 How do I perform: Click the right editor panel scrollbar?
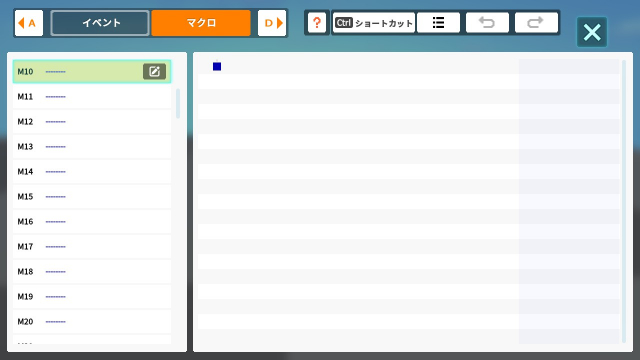click(x=624, y=201)
